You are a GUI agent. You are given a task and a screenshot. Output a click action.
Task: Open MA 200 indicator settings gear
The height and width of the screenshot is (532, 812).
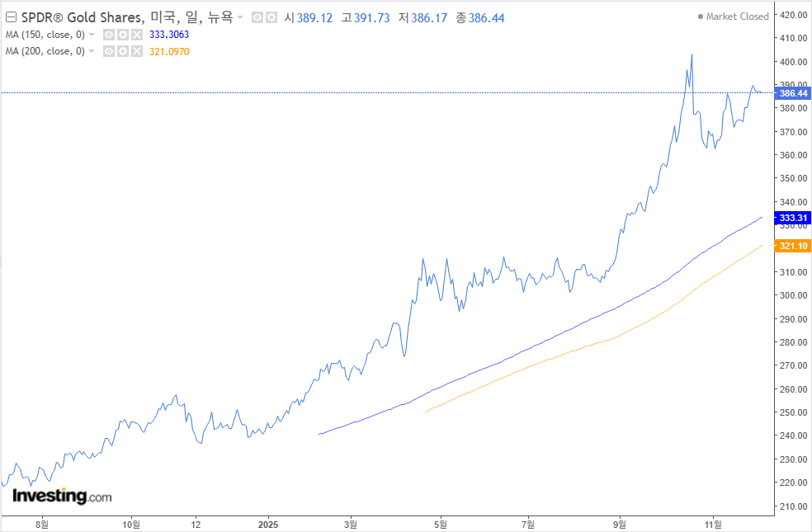(123, 51)
